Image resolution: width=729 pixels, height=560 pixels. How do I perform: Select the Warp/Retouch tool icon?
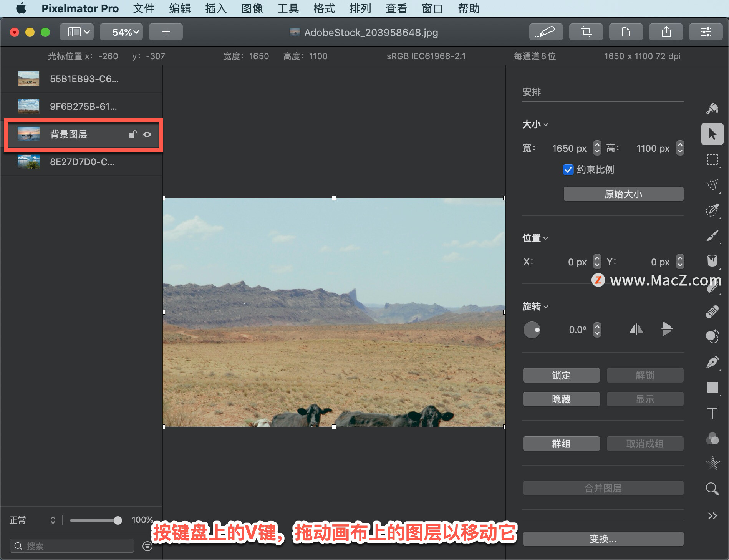pyautogui.click(x=712, y=337)
